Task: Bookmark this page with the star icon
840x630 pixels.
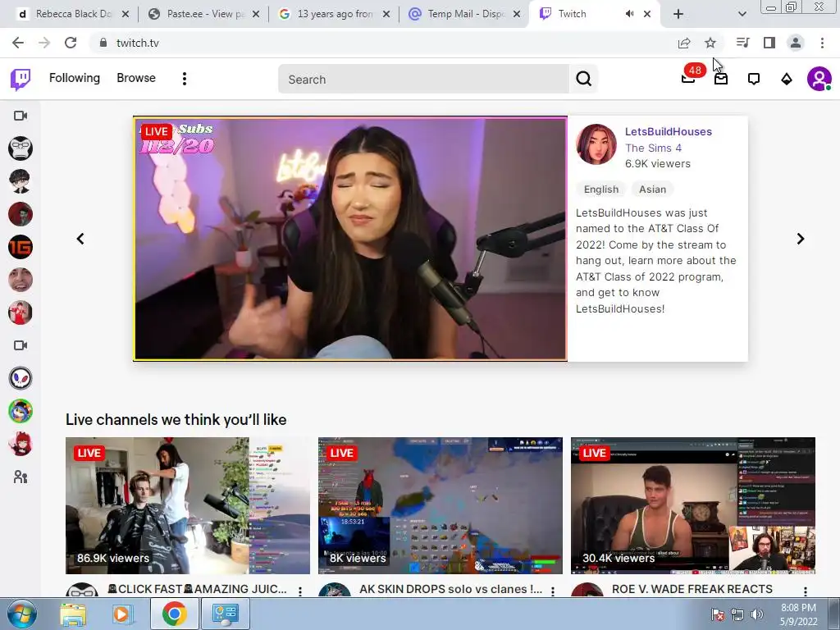Action: click(710, 43)
